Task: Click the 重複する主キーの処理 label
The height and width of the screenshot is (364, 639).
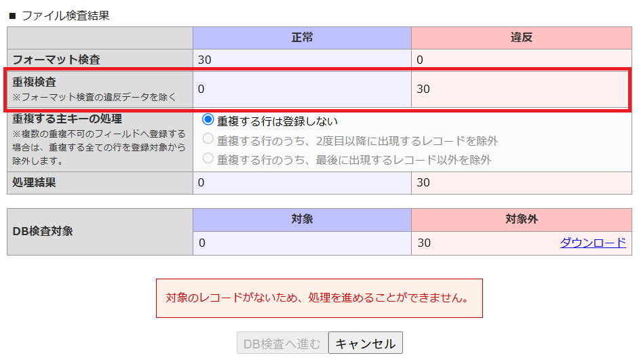Action: (67, 119)
